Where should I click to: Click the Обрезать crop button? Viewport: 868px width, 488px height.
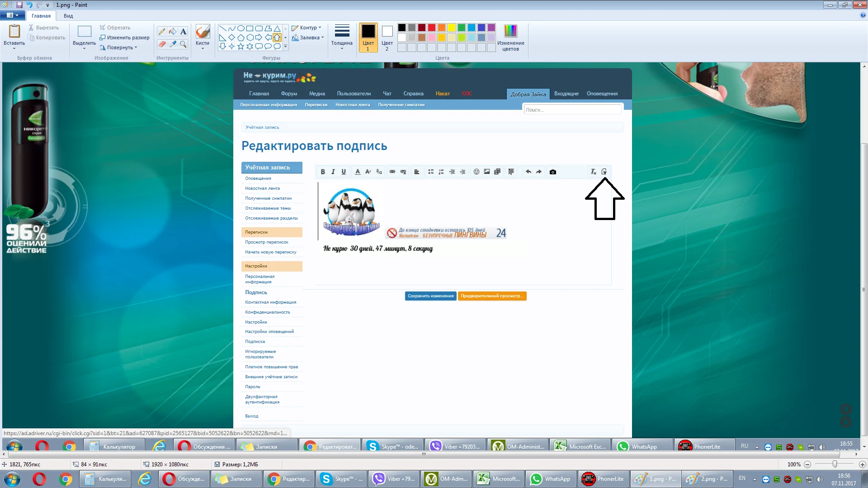(116, 28)
